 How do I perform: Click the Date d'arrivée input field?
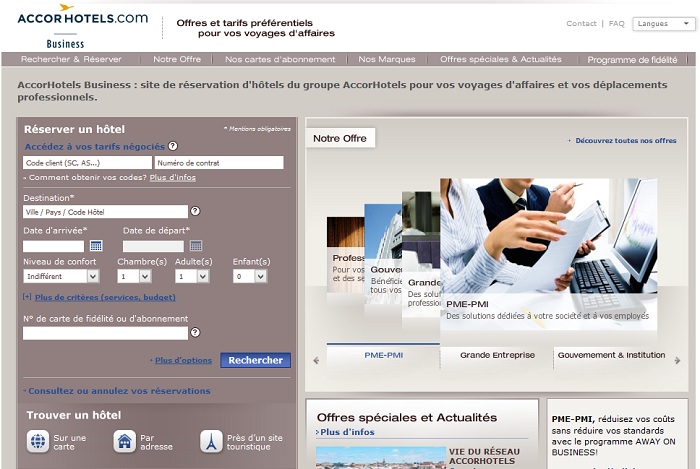click(54, 246)
